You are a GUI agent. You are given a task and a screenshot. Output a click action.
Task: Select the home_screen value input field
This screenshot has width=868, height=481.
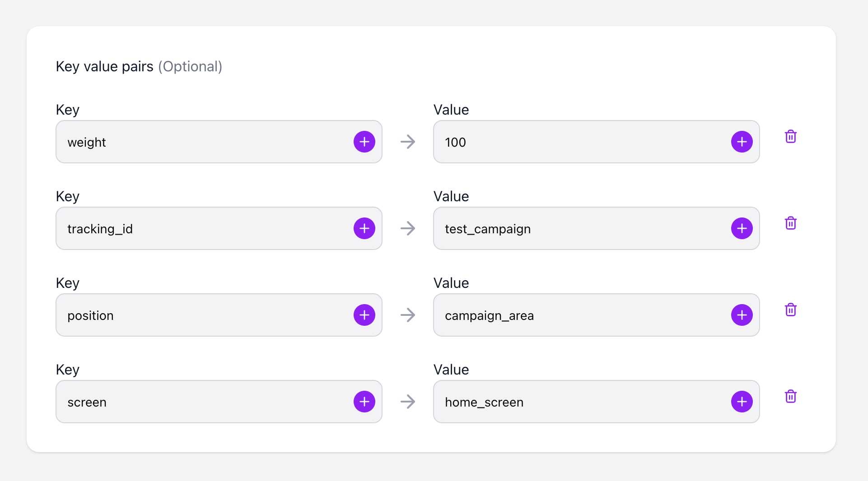[x=578, y=402]
